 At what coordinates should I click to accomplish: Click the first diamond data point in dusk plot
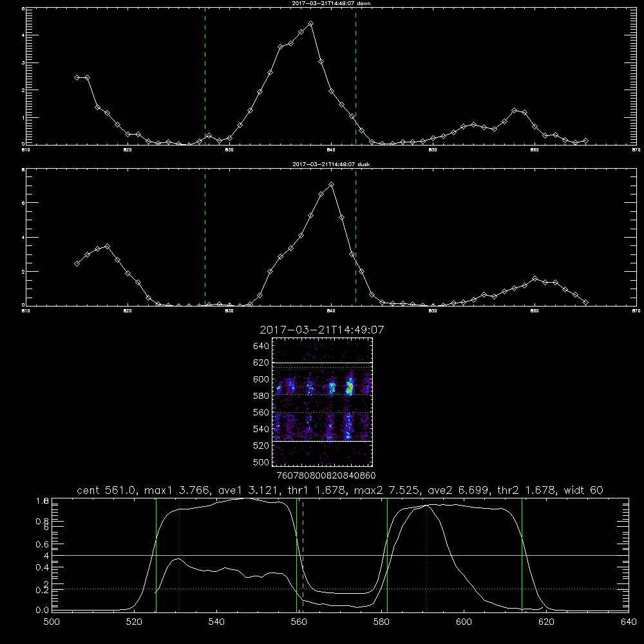(77, 263)
